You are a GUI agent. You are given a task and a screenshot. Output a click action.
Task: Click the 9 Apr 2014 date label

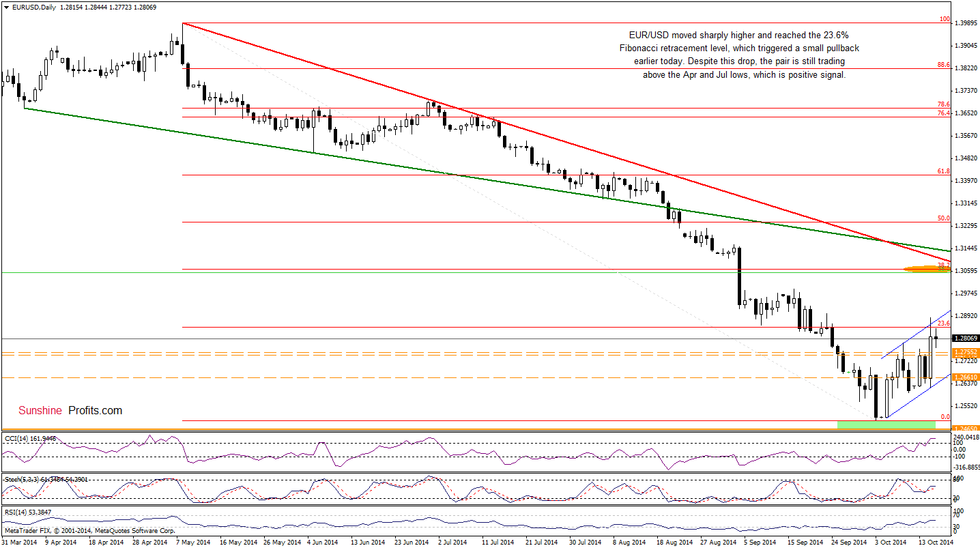point(61,542)
